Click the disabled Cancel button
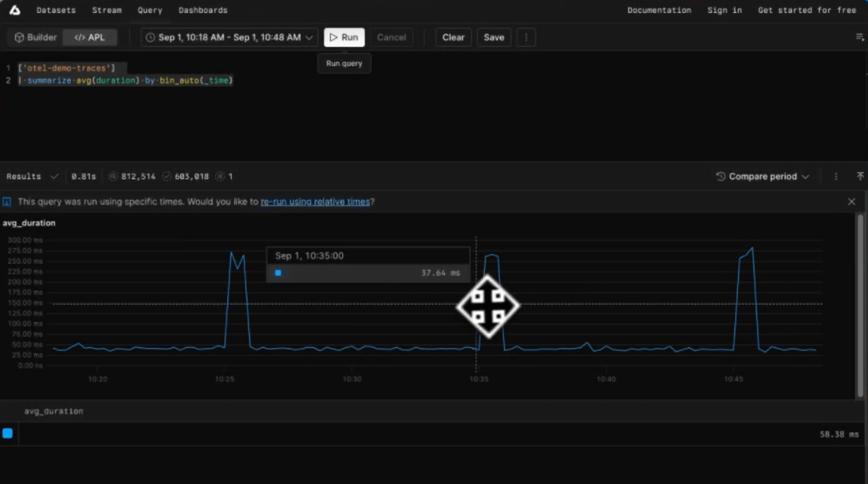The image size is (868, 484). [x=391, y=37]
